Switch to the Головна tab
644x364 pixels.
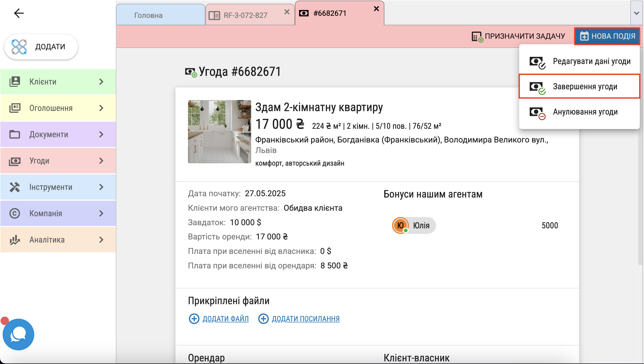(x=161, y=15)
